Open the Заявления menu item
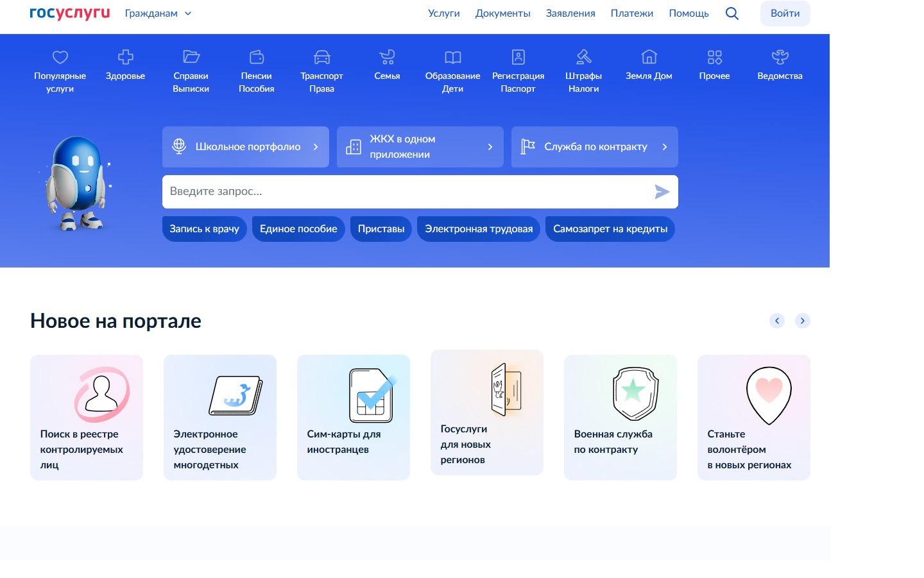 click(x=570, y=13)
